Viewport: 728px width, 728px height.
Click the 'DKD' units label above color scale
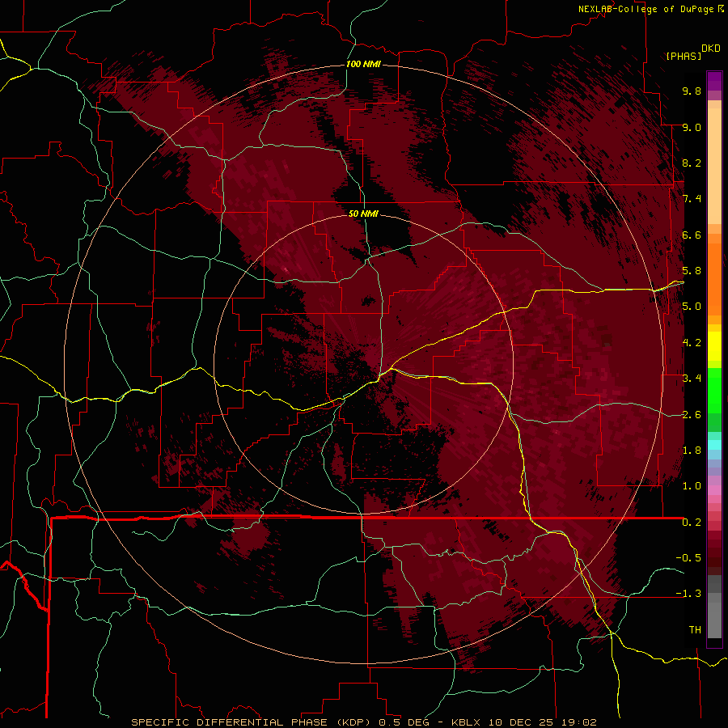click(711, 49)
